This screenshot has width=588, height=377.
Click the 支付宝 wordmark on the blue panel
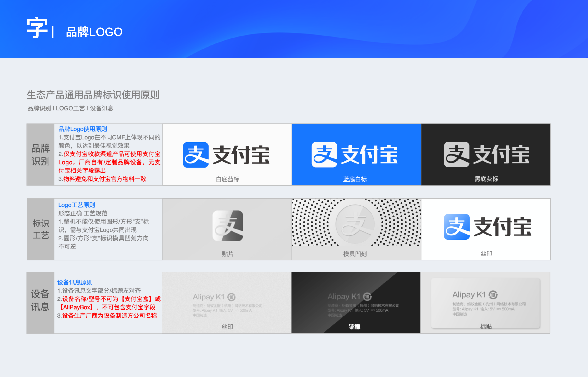pos(370,155)
